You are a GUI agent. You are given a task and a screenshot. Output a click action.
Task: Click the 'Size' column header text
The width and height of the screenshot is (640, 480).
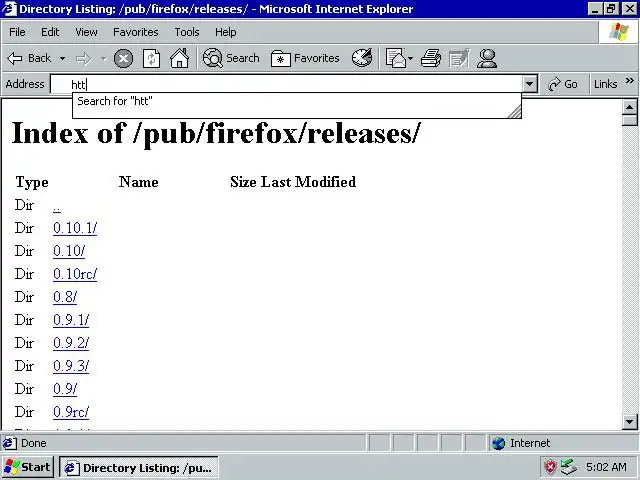[x=243, y=182]
